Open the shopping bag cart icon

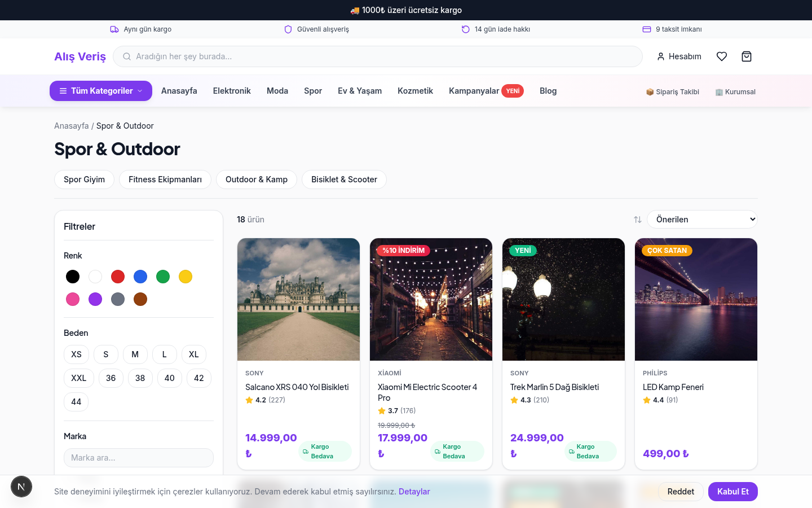click(x=747, y=56)
